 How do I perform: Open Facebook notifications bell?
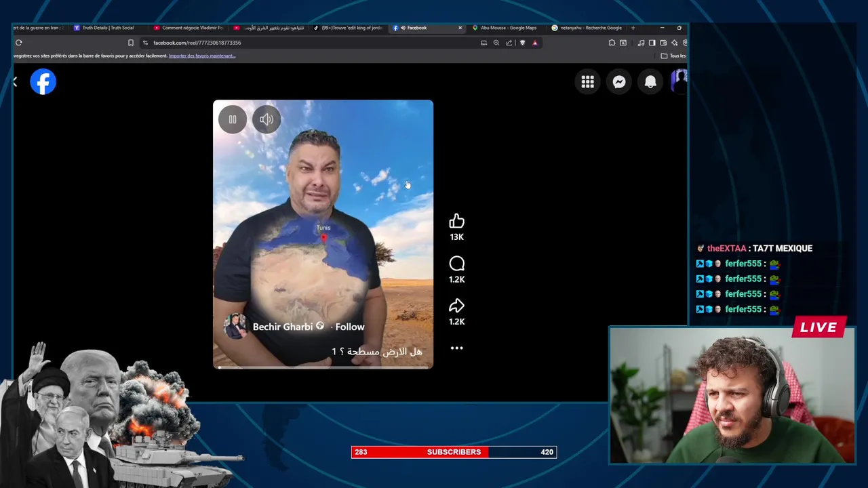coord(650,81)
